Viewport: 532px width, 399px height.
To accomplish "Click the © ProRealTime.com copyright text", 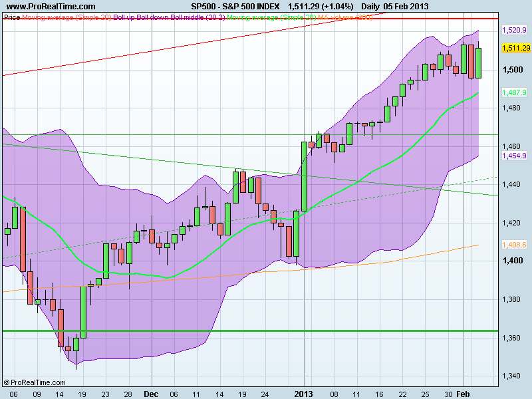I will tap(35, 382).
